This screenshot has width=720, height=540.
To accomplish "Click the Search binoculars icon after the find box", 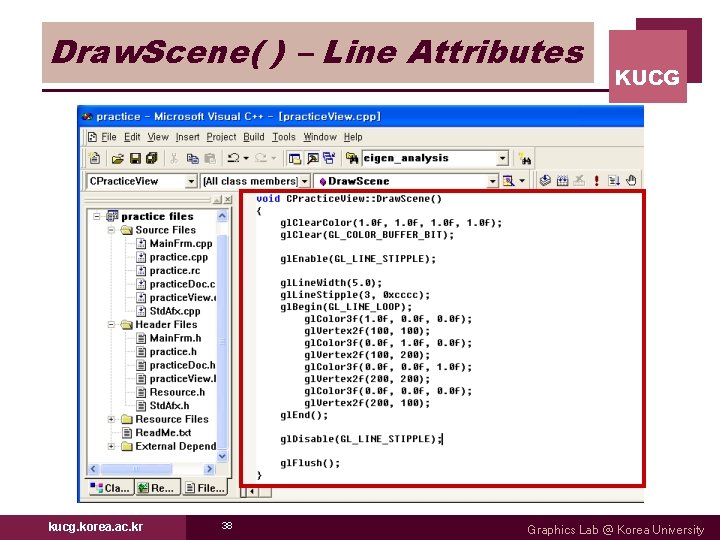I will (x=524, y=159).
